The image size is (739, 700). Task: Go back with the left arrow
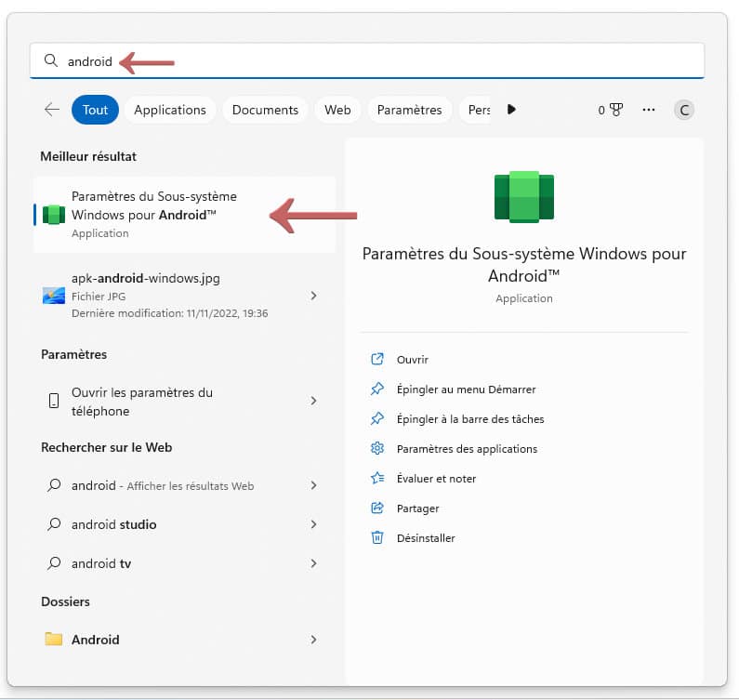[52, 110]
